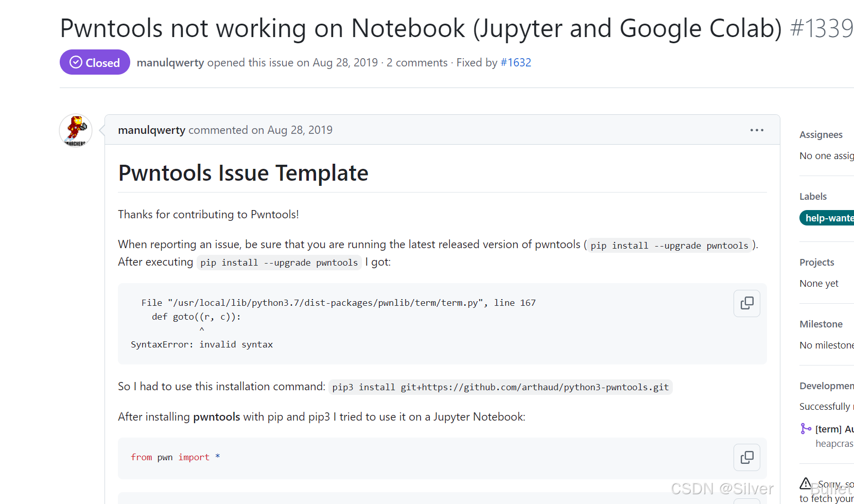Click the Milestone sidebar heading
Viewport: 854px width, 504px height.
821,324
